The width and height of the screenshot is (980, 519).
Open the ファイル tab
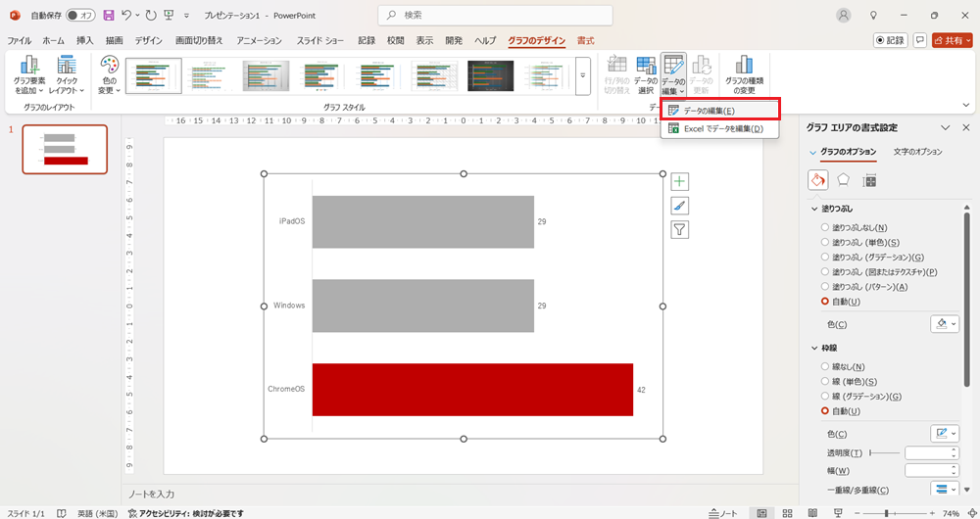[x=20, y=40]
